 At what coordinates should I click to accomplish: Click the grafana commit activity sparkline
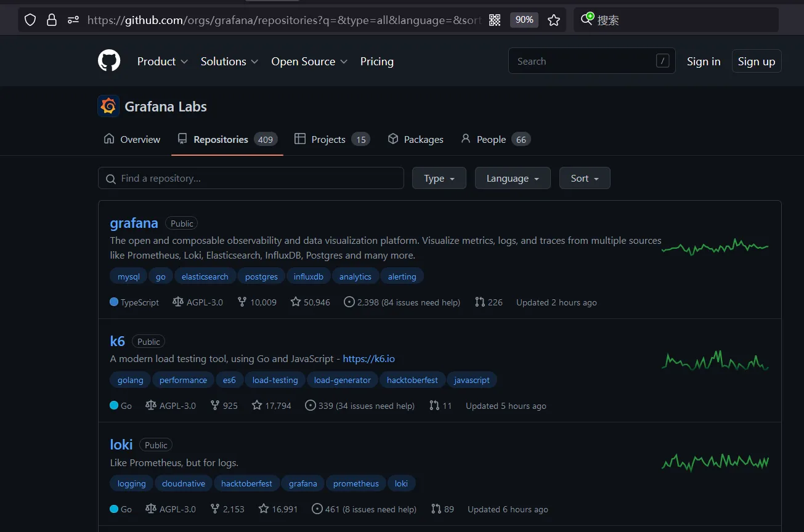[x=715, y=246]
